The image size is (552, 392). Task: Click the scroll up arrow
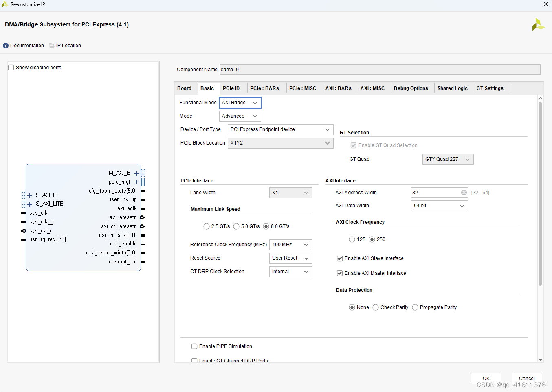pyautogui.click(x=541, y=98)
